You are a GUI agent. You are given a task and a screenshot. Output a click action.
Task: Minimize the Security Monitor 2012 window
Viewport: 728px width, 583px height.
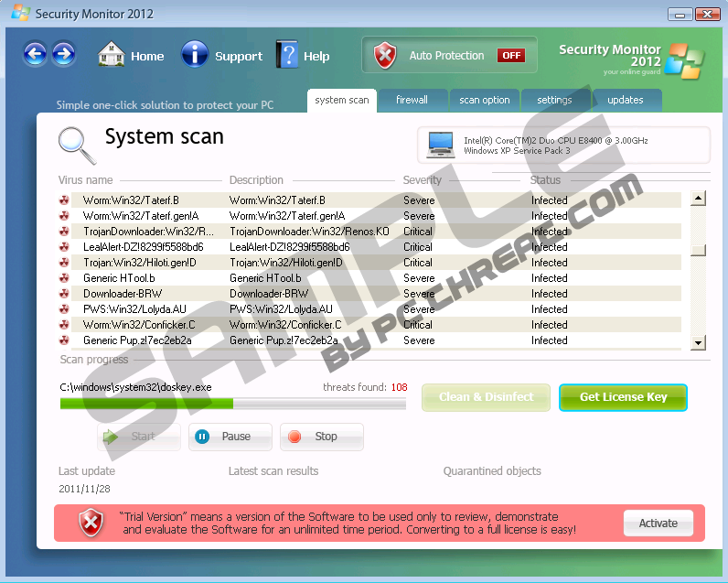pyautogui.click(x=680, y=15)
